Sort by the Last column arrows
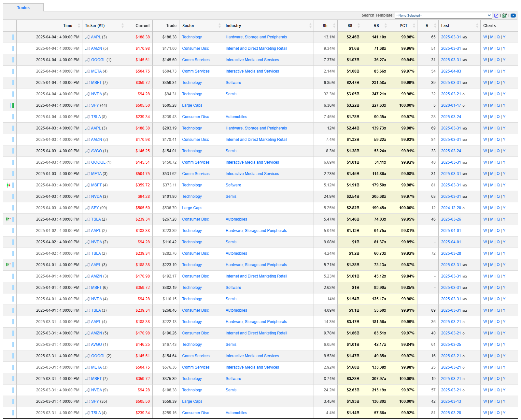The width and height of the screenshot is (521, 420). (x=477, y=26)
